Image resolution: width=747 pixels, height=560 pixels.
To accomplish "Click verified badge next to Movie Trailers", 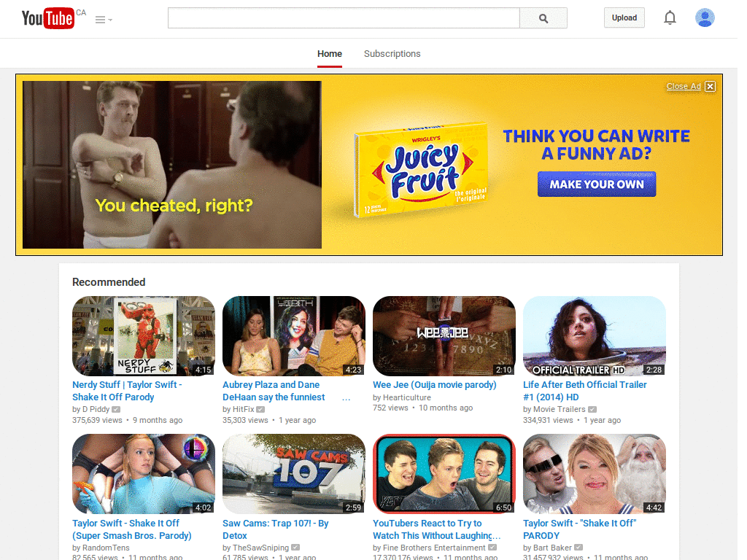I will click(x=592, y=409).
